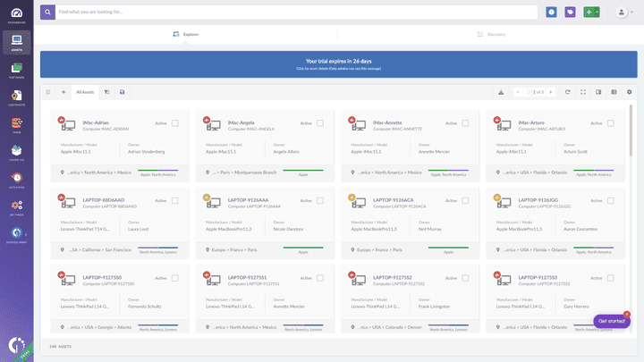Toggle fullscreen view of asset list
Image resolution: width=644 pixels, height=362 pixels.
(583, 91)
